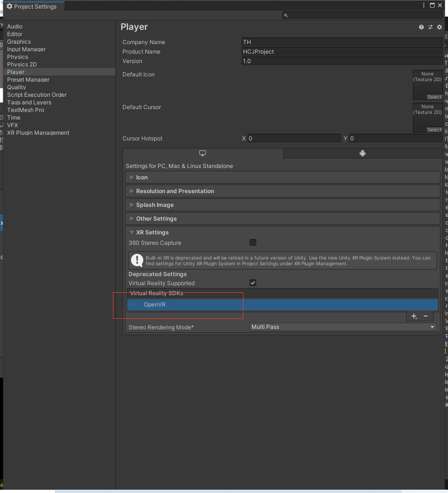
Task: Select Default Cursor texture button
Action: click(x=435, y=130)
